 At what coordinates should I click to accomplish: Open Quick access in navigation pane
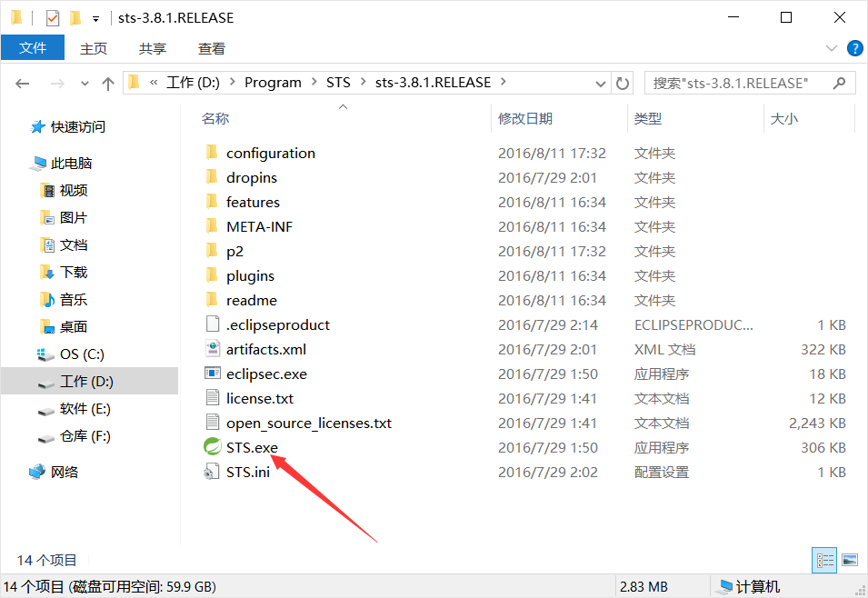[x=67, y=127]
